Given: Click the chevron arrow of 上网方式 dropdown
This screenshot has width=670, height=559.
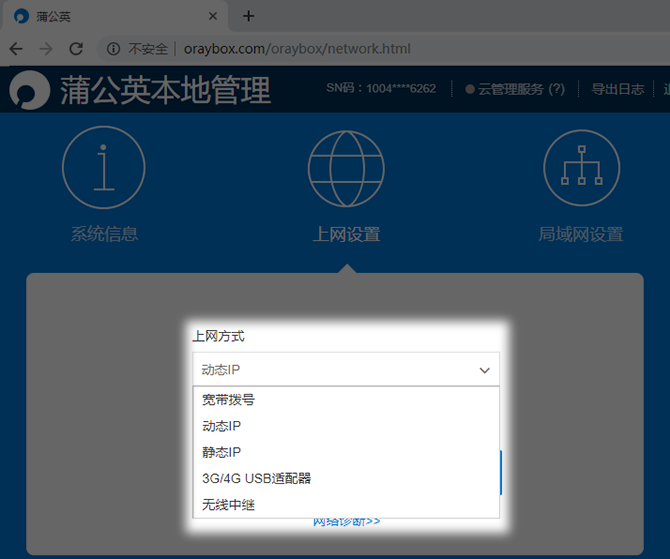Looking at the screenshot, I should coord(485,370).
